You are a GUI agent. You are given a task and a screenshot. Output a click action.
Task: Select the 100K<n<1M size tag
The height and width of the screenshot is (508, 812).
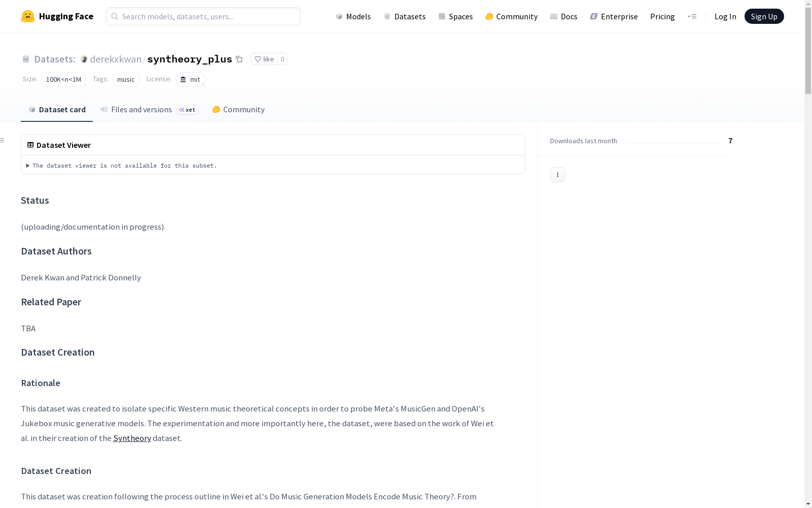[x=63, y=79]
